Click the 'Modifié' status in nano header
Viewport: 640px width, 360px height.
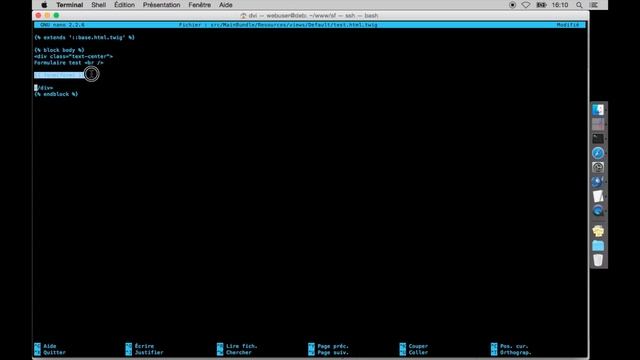pyautogui.click(x=568, y=25)
